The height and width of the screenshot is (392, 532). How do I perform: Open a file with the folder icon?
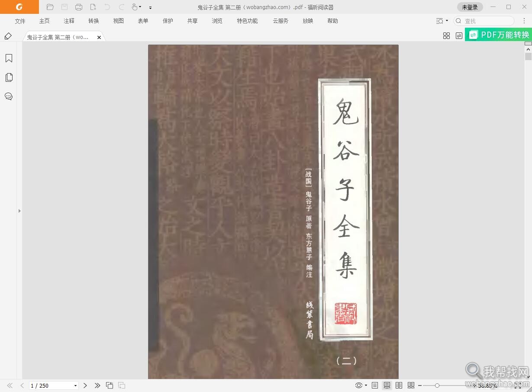coord(50,7)
